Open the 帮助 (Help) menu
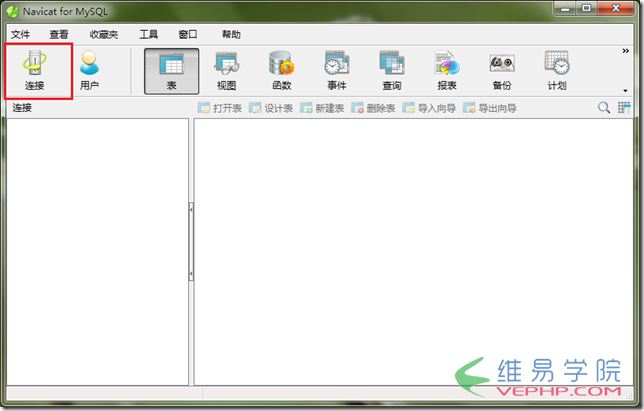 click(231, 34)
